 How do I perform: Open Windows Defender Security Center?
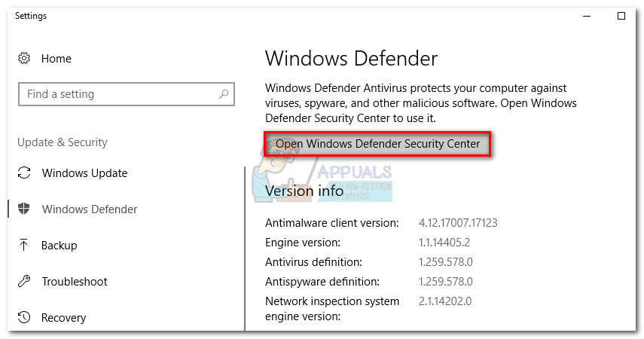pos(377,143)
